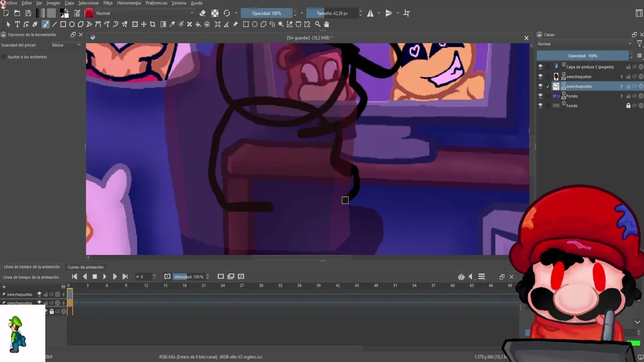Open the Preferencias menu
Image resolution: width=644 pixels, height=362 pixels.
156,3
